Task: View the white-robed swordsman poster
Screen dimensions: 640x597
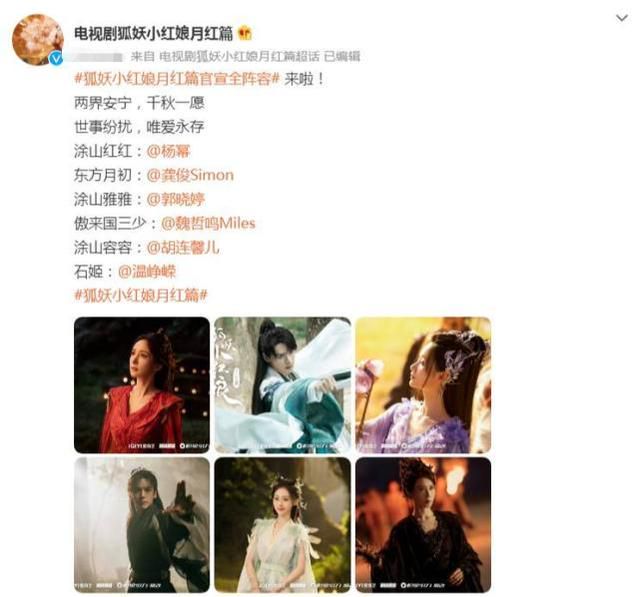Action: click(x=282, y=385)
